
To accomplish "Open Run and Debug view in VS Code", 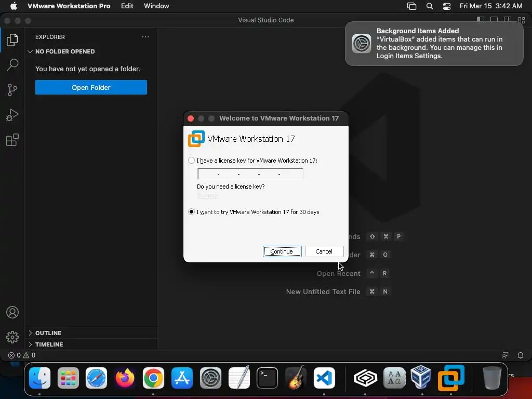I will coord(12,115).
